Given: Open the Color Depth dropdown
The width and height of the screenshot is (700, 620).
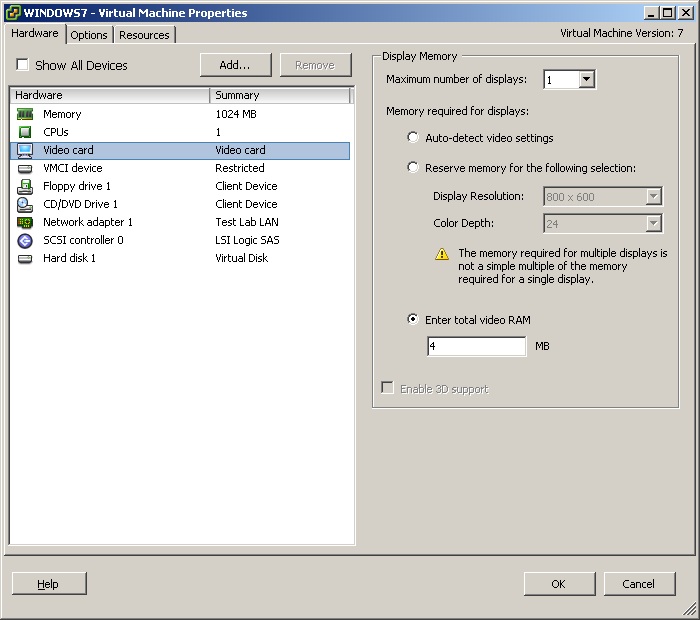Looking at the screenshot, I should [x=654, y=223].
